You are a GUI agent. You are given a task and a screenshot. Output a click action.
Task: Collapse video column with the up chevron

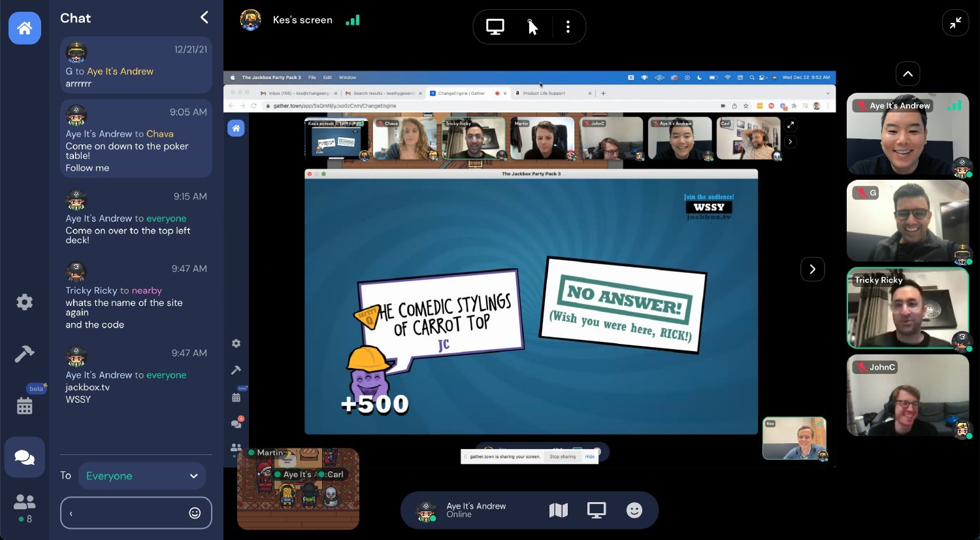click(908, 74)
